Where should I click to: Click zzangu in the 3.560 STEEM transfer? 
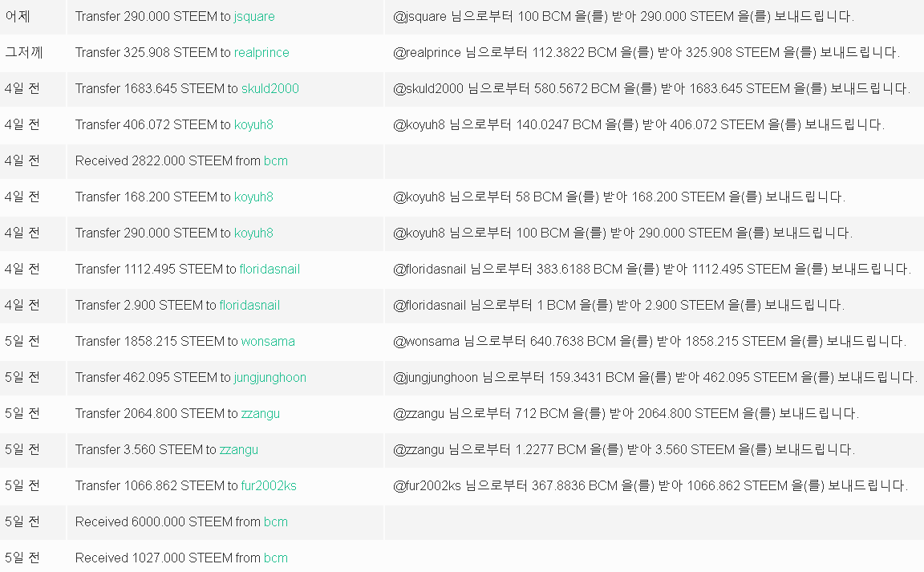coord(239,449)
